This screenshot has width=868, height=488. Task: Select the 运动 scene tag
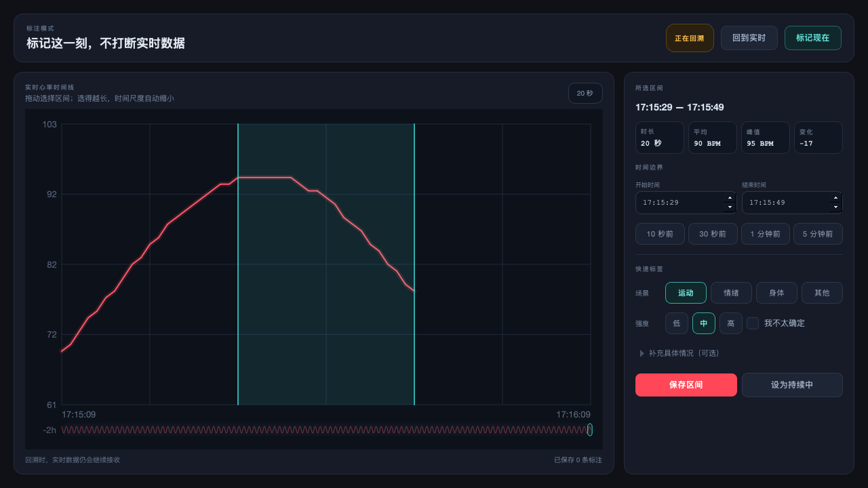[686, 293]
